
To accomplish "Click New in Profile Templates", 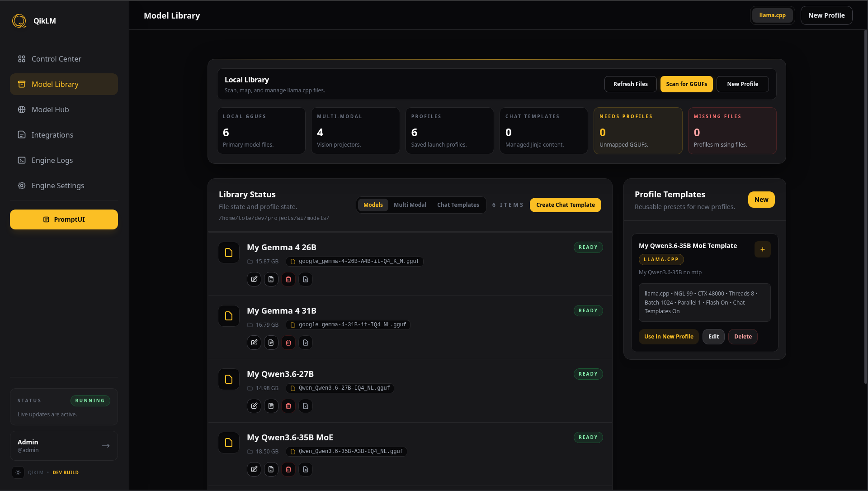I will 761,200.
